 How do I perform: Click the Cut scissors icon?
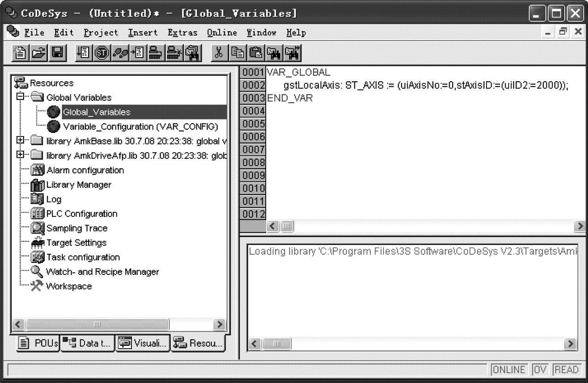pyautogui.click(x=218, y=53)
